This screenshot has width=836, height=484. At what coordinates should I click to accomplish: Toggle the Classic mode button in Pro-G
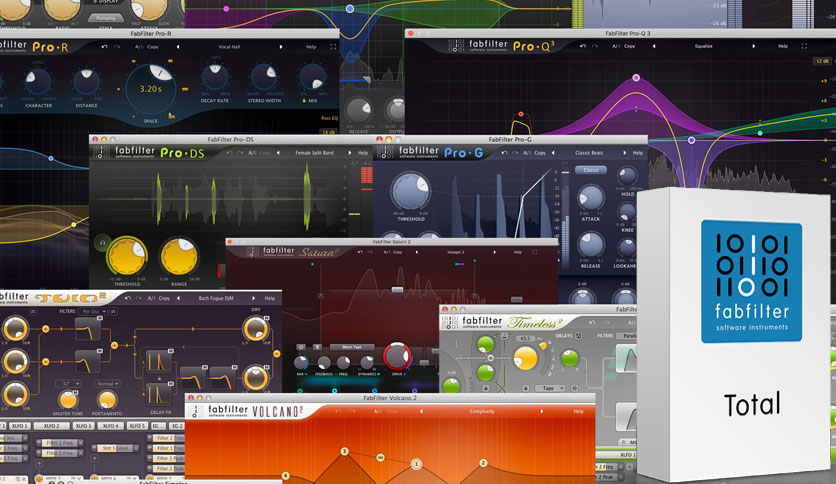point(591,170)
